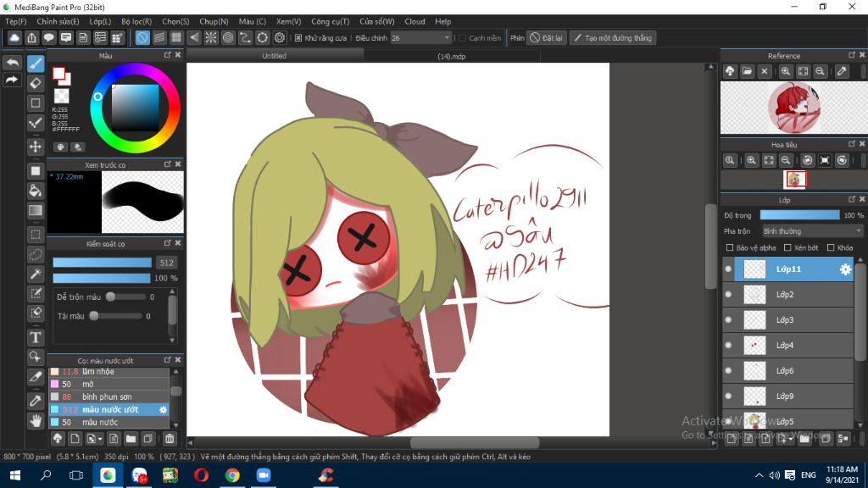This screenshot has width=868, height=488.
Task: Open Windows Start menu
Action: pyautogui.click(x=15, y=475)
